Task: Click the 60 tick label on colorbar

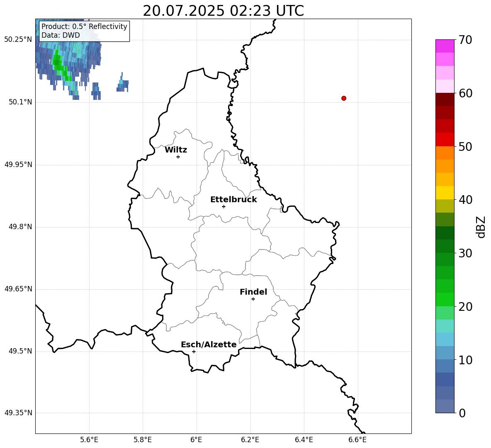Action: click(x=465, y=93)
